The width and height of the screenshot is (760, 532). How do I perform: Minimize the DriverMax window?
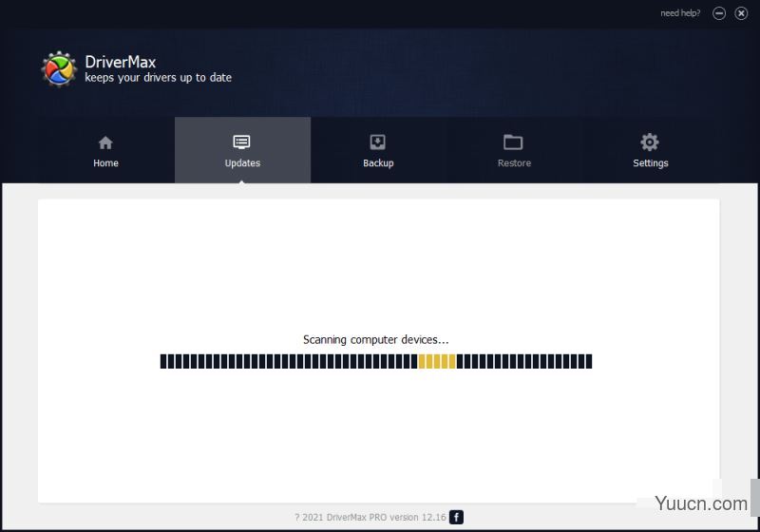(719, 13)
